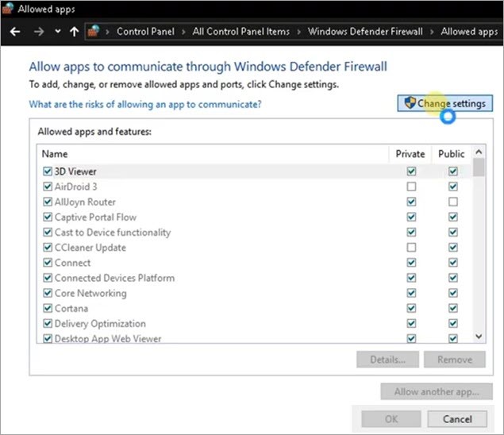Click Allow another app... button
Image resolution: width=504 pixels, height=435 pixels.
pyautogui.click(x=437, y=391)
